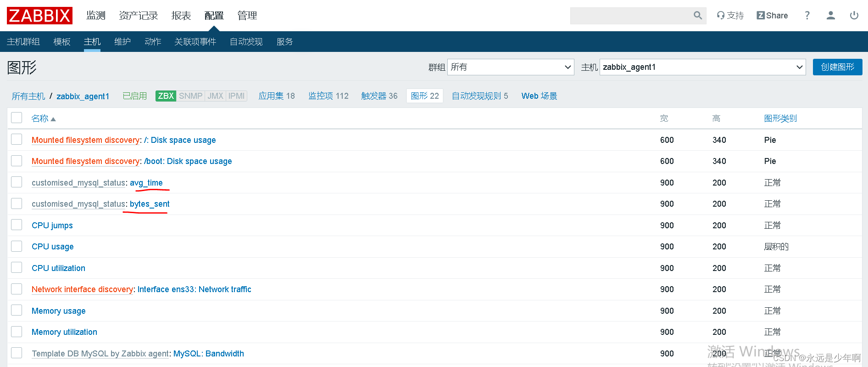Open the 资产记录 top menu
Image resolution: width=868 pixels, height=367 pixels.
coord(138,16)
